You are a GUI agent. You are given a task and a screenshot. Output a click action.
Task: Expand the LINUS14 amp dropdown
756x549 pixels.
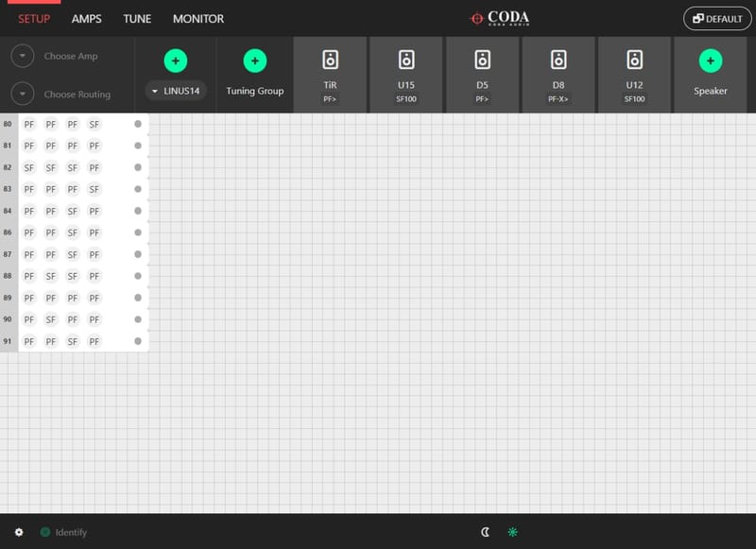(176, 92)
